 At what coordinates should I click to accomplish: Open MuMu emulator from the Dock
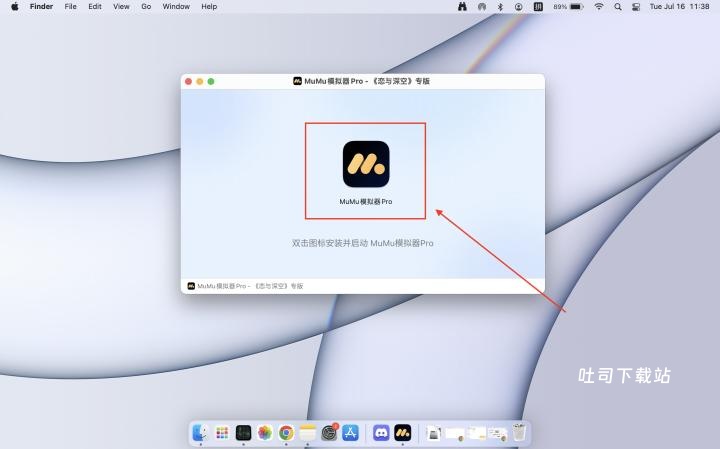[x=403, y=432]
